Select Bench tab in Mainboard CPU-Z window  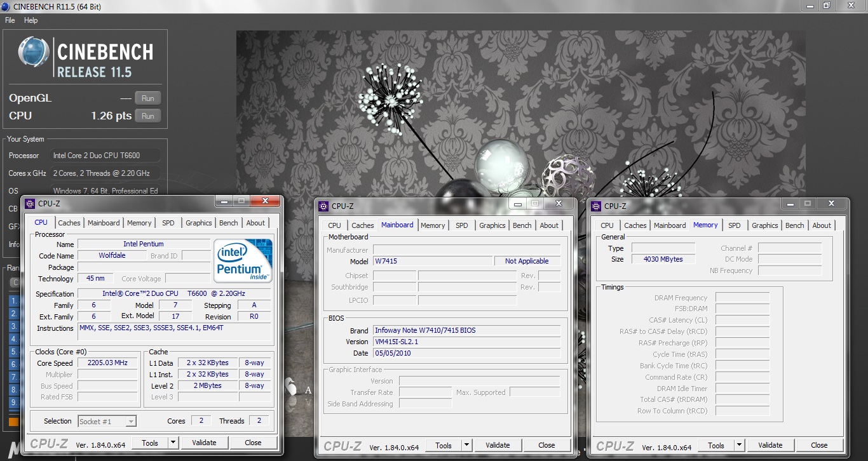click(x=522, y=225)
